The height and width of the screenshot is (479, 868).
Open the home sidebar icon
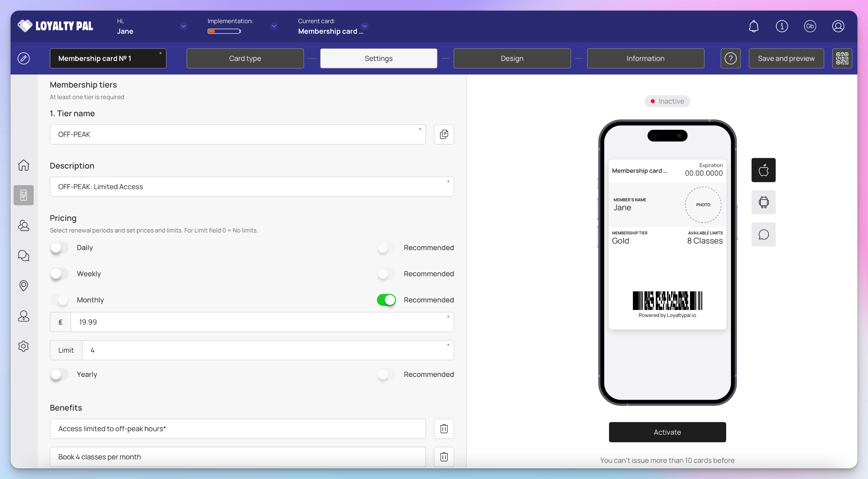pyautogui.click(x=23, y=165)
